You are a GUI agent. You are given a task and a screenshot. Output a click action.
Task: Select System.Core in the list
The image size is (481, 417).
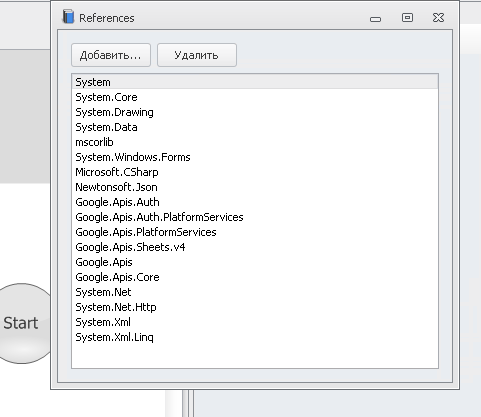(x=255, y=97)
